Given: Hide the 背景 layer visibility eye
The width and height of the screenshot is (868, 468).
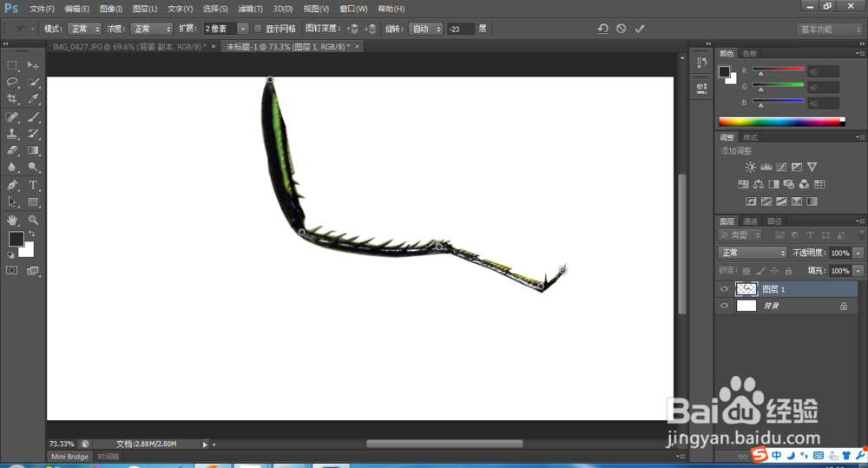Looking at the screenshot, I should pos(724,306).
